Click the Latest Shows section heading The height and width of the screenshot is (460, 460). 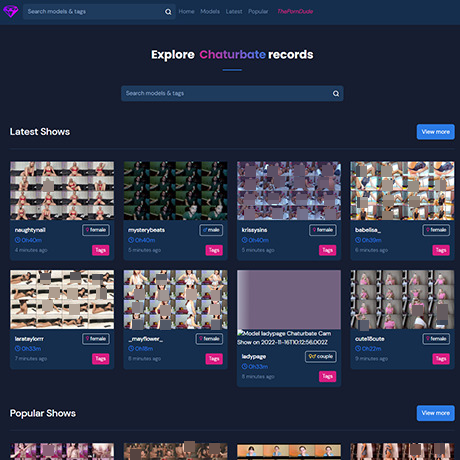pos(40,132)
